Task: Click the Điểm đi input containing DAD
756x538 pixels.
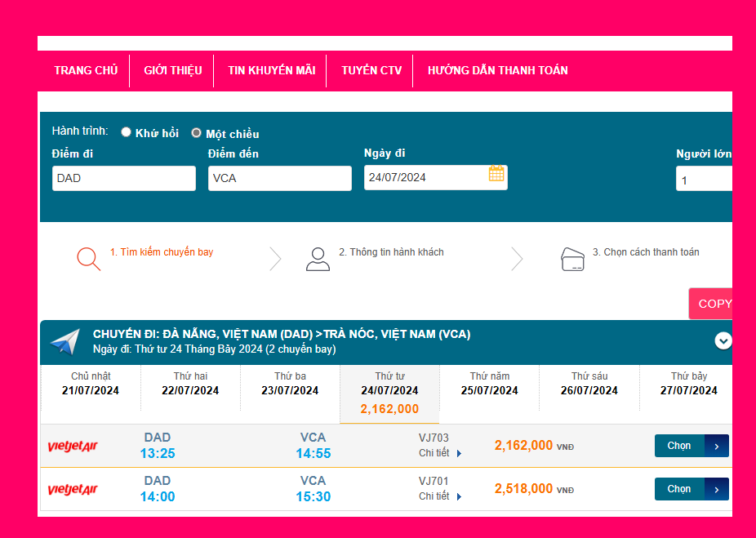Action: pyautogui.click(x=123, y=178)
